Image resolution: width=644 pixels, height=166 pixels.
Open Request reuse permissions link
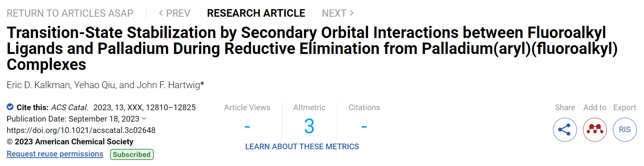[x=55, y=154]
